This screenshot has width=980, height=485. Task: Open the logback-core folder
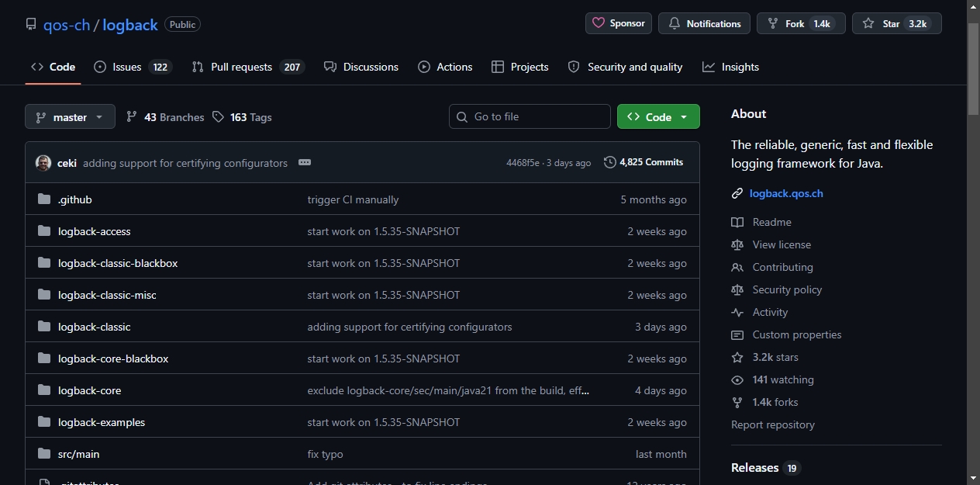click(90, 390)
